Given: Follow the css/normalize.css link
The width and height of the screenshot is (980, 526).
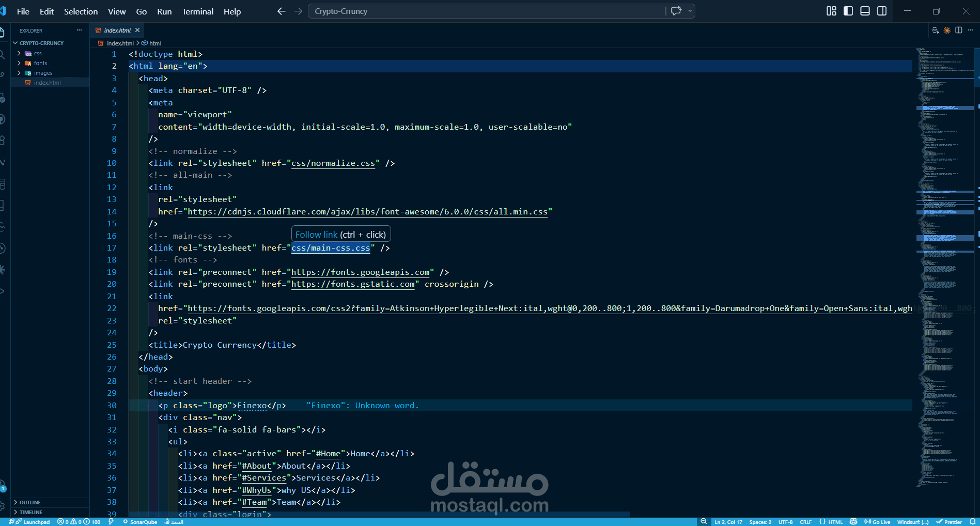Looking at the screenshot, I should (x=333, y=163).
